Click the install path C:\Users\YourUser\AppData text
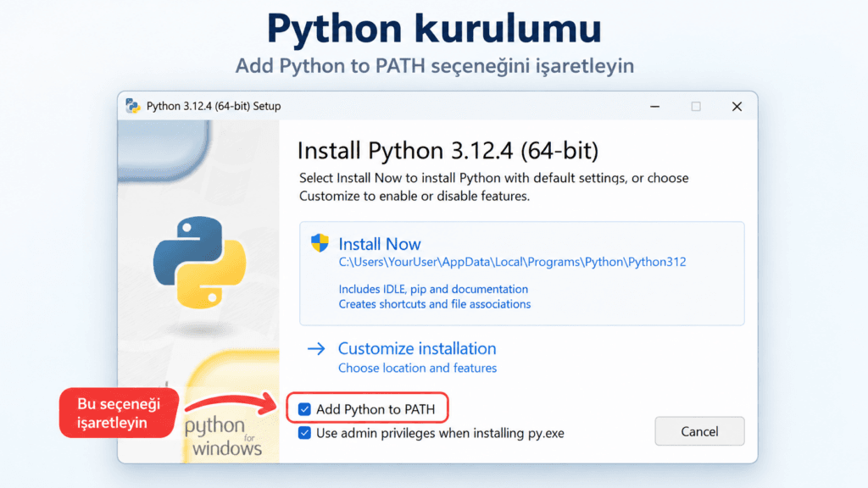Screen dimensions: 868x488 (512, 262)
